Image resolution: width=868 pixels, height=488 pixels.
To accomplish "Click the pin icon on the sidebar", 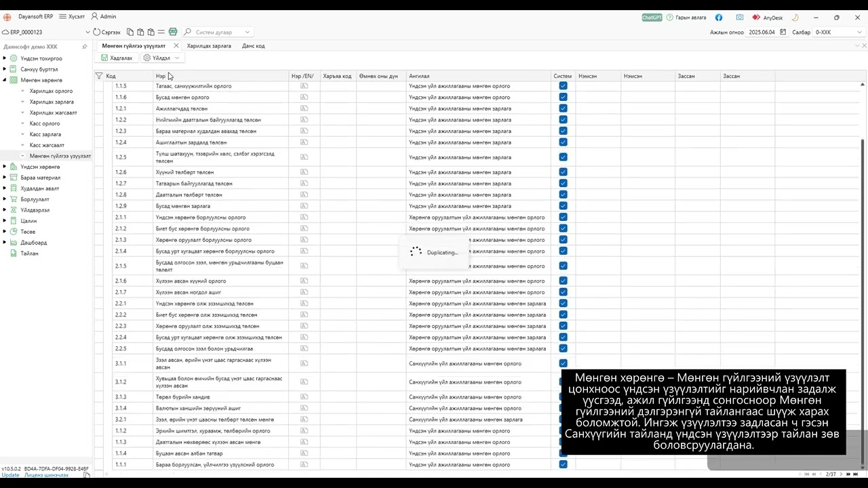I will pos(85,47).
